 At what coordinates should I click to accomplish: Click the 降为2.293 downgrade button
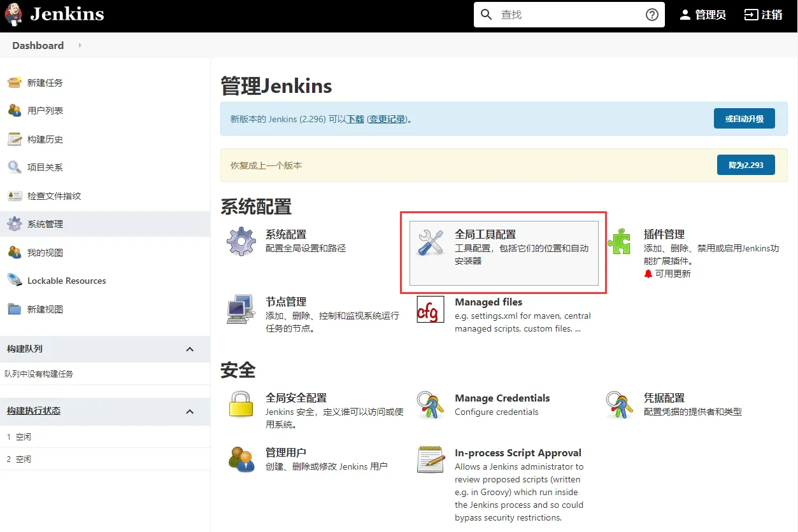746,165
